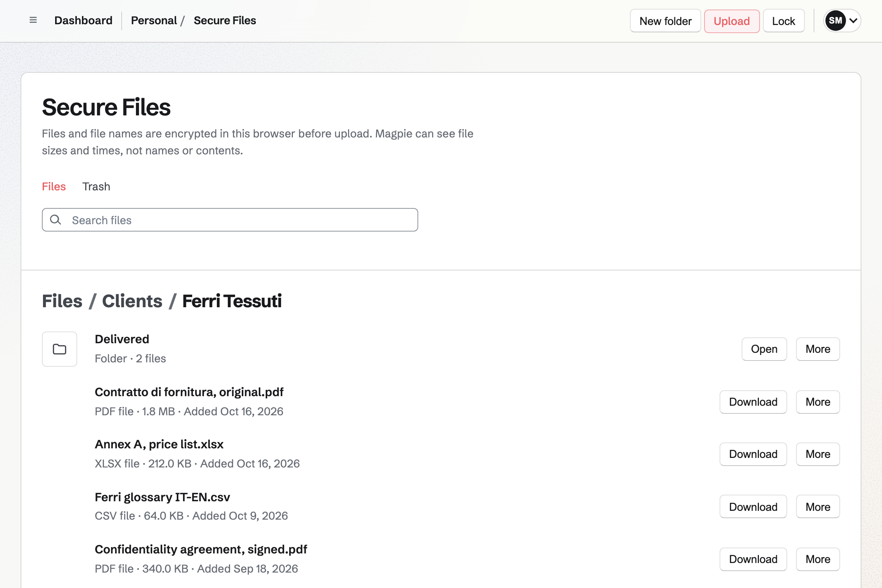This screenshot has height=588, width=882.
Task: Click the Upload button
Action: (732, 21)
